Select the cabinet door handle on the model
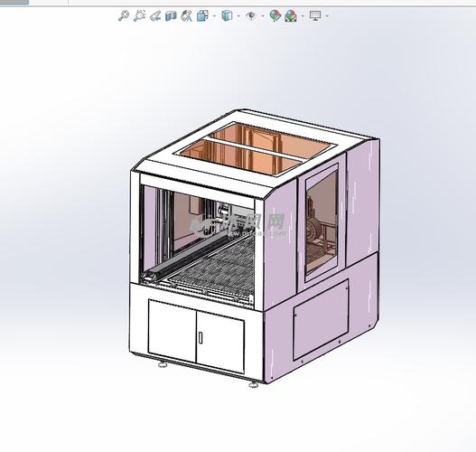 (x=201, y=337)
